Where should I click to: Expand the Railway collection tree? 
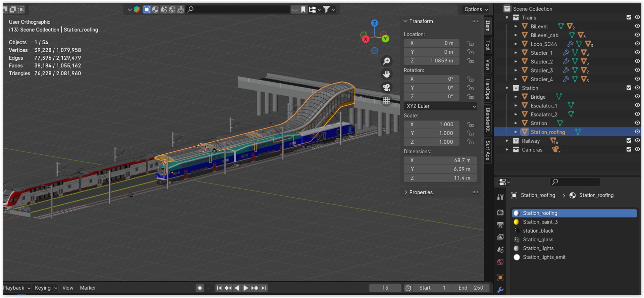point(507,141)
